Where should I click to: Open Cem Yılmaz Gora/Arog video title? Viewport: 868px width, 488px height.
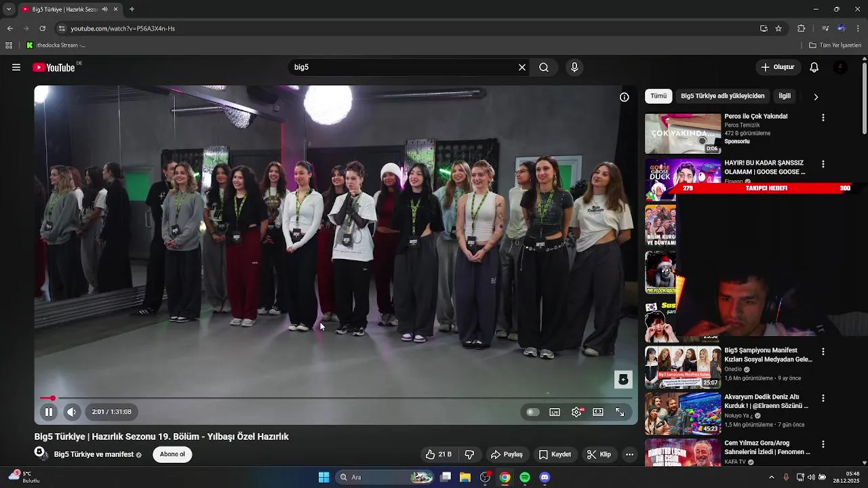point(767,447)
